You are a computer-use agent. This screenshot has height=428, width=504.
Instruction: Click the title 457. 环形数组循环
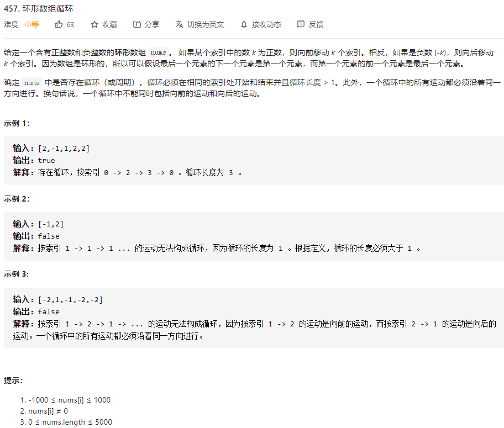[39, 8]
